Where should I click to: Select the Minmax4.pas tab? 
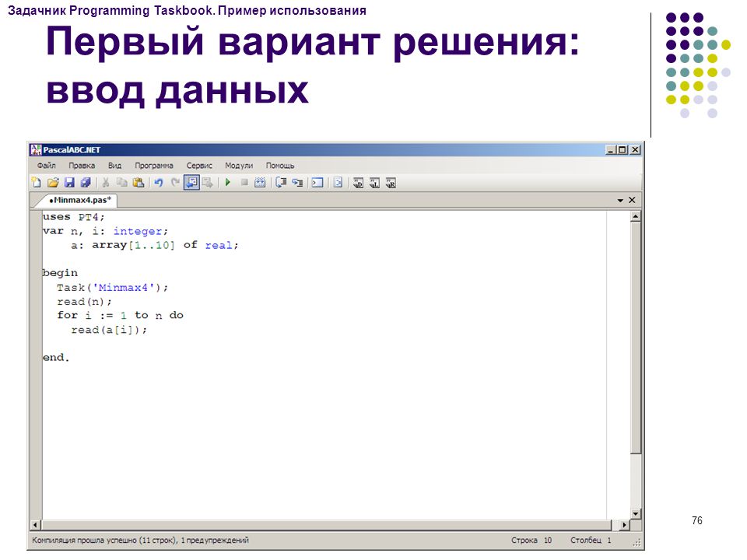click(79, 200)
